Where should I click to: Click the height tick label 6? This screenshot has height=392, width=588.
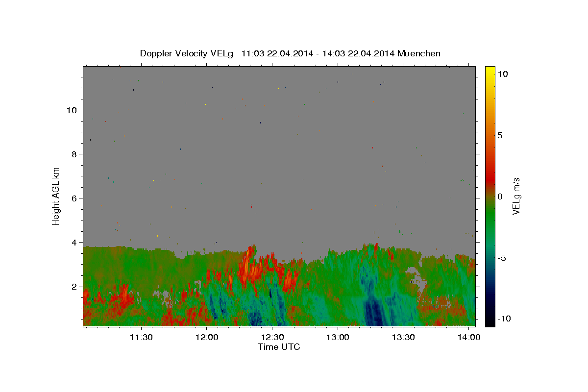point(75,198)
